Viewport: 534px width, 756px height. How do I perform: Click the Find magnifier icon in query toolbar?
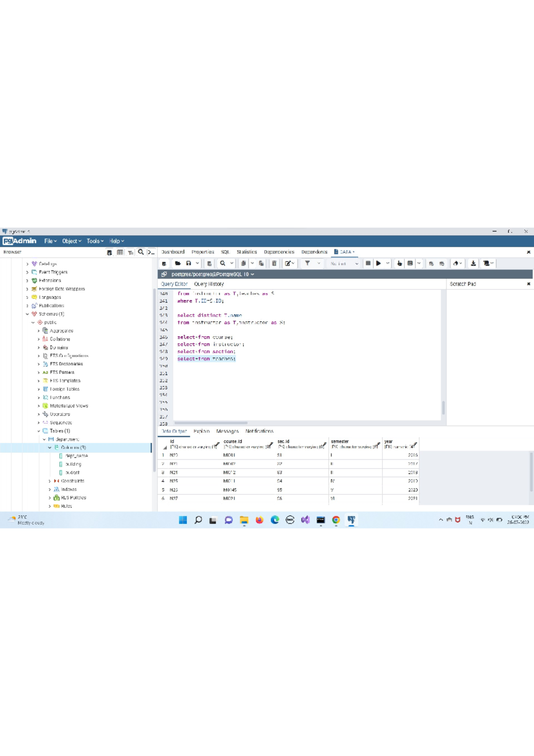[222, 264]
